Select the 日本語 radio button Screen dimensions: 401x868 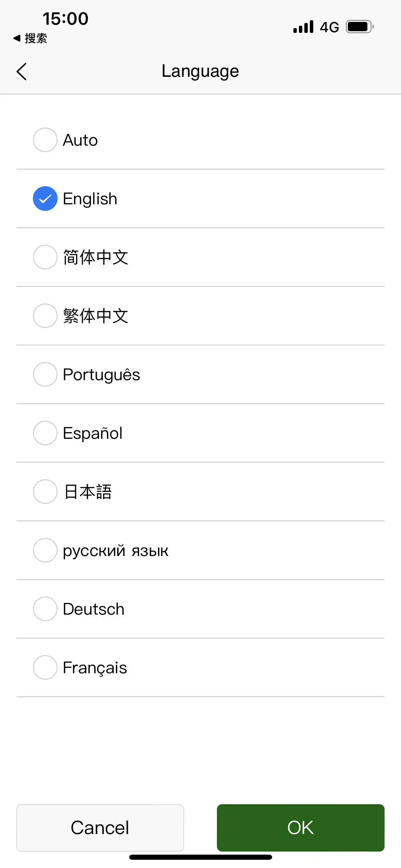45,492
